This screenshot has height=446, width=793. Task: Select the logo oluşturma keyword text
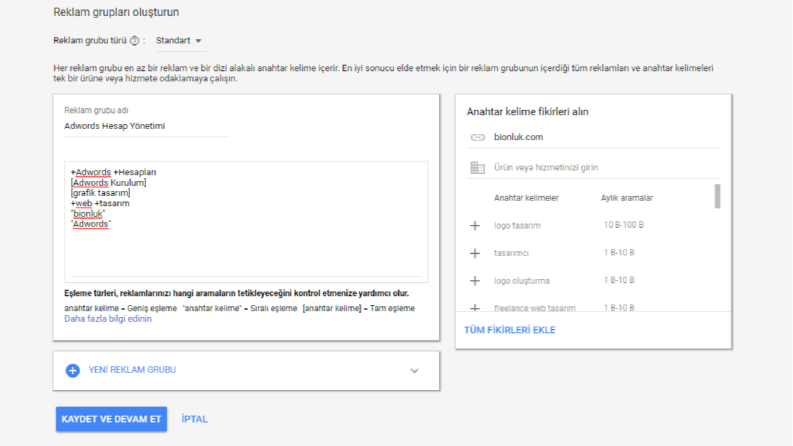tap(521, 281)
